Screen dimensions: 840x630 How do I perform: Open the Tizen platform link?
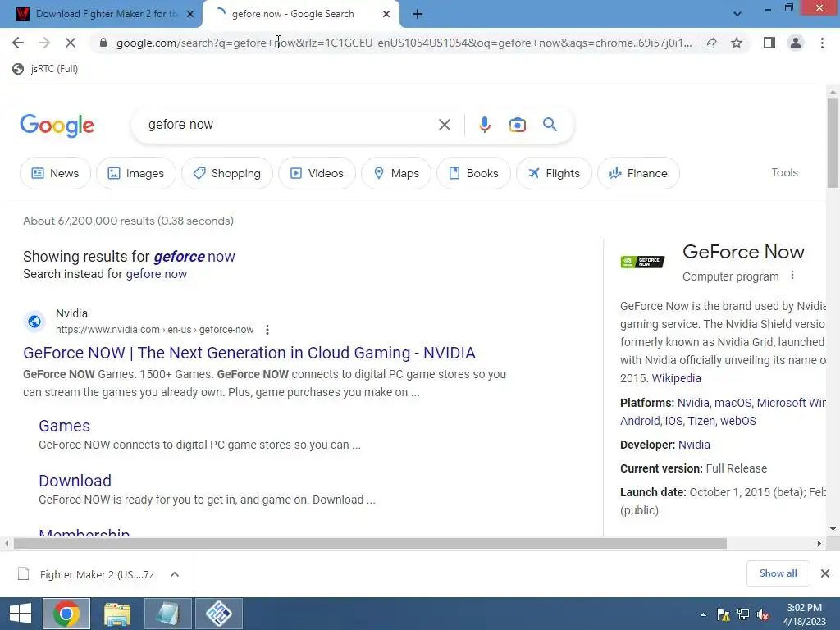tap(701, 421)
